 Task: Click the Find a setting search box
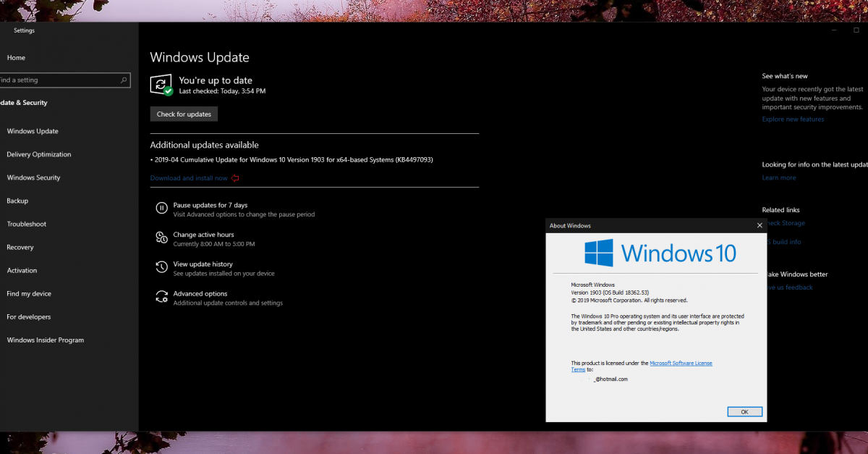click(x=64, y=80)
